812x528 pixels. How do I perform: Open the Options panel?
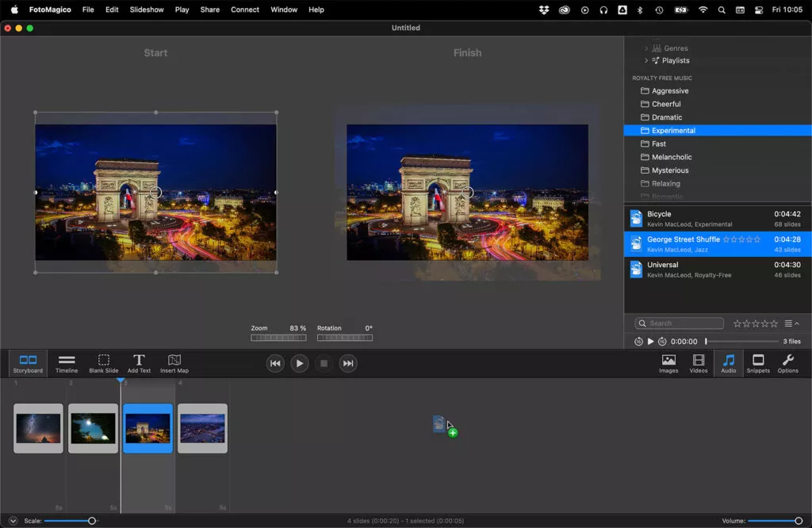[787, 363]
